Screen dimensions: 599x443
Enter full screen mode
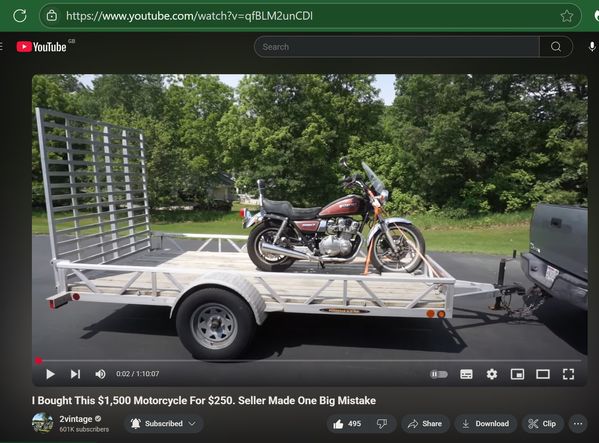pos(568,374)
